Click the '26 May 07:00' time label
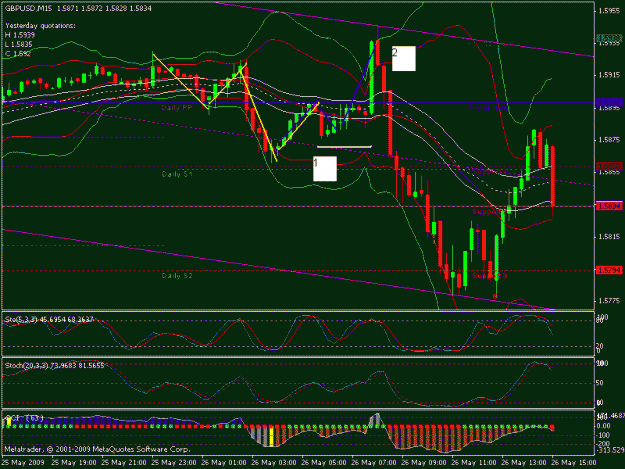This screenshot has width=625, height=469. pyautogui.click(x=373, y=463)
